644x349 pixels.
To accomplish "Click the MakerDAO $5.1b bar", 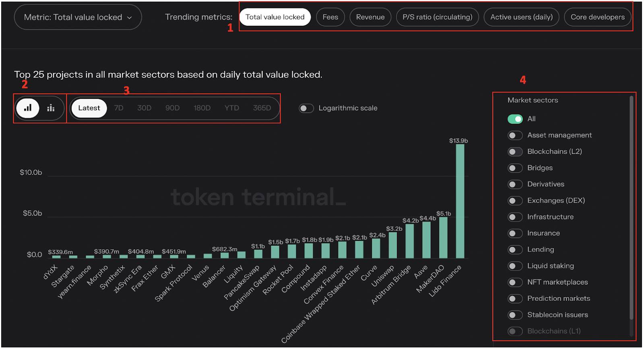I will 443,237.
